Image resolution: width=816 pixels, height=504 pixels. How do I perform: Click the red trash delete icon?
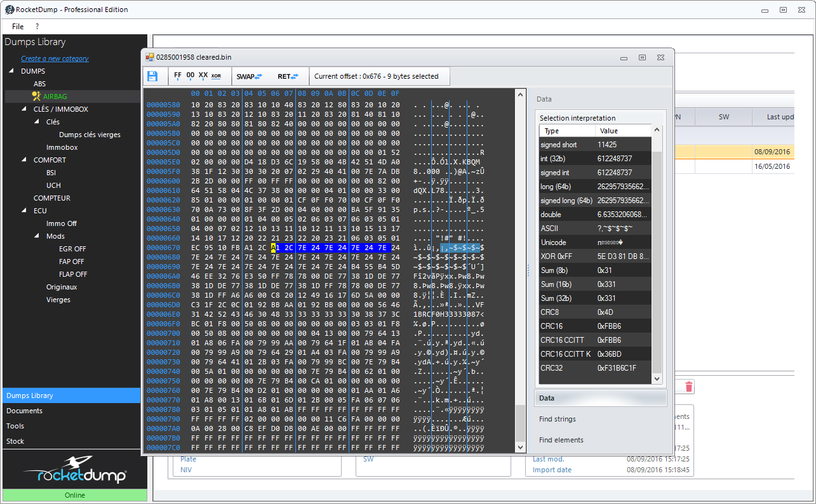[x=689, y=387]
